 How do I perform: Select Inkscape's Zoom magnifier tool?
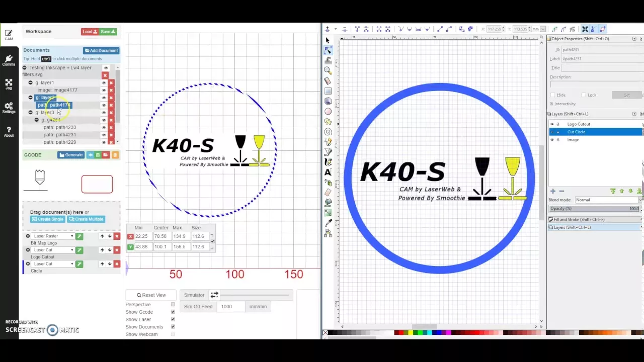328,70
